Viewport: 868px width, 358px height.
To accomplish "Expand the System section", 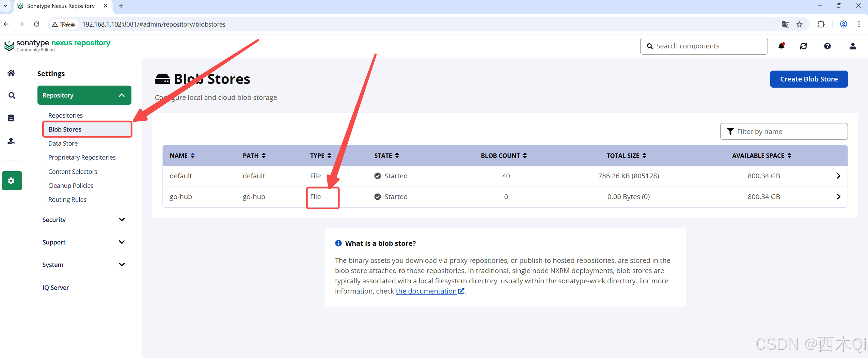I will [84, 265].
